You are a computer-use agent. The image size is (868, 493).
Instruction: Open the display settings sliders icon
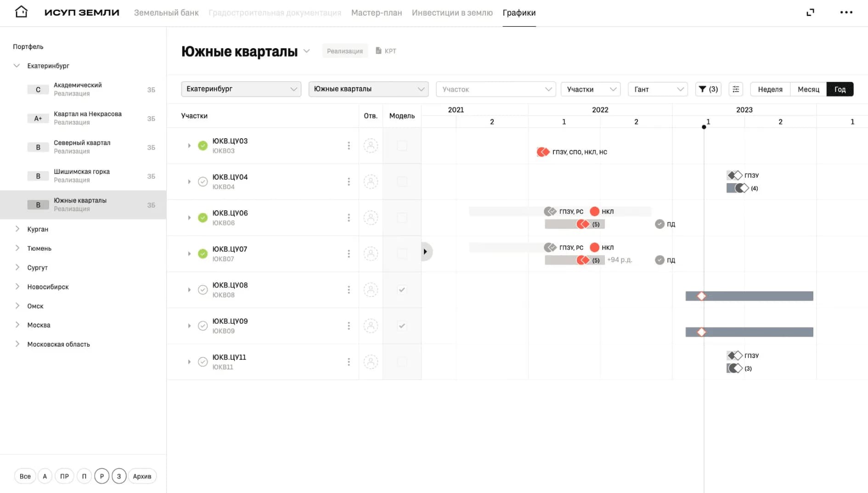click(736, 89)
